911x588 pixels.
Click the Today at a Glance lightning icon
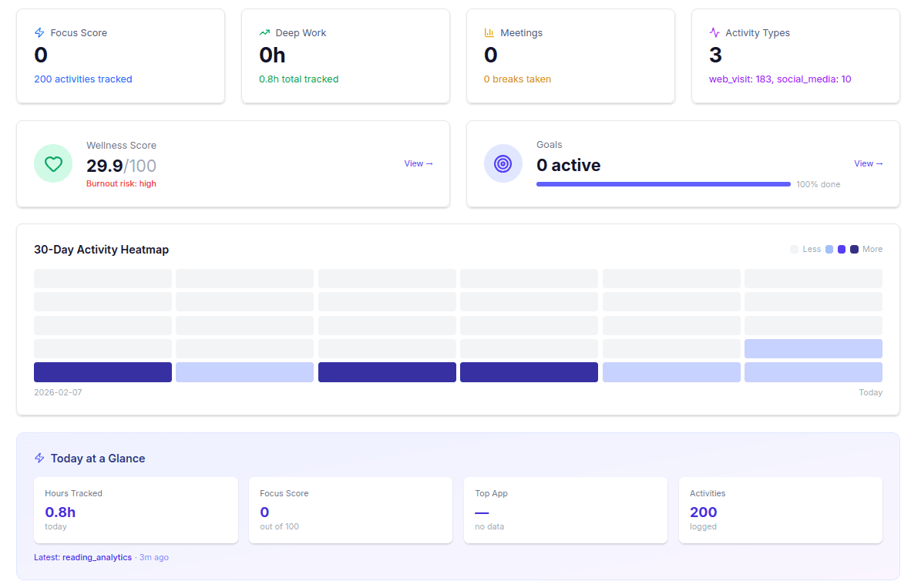39,458
